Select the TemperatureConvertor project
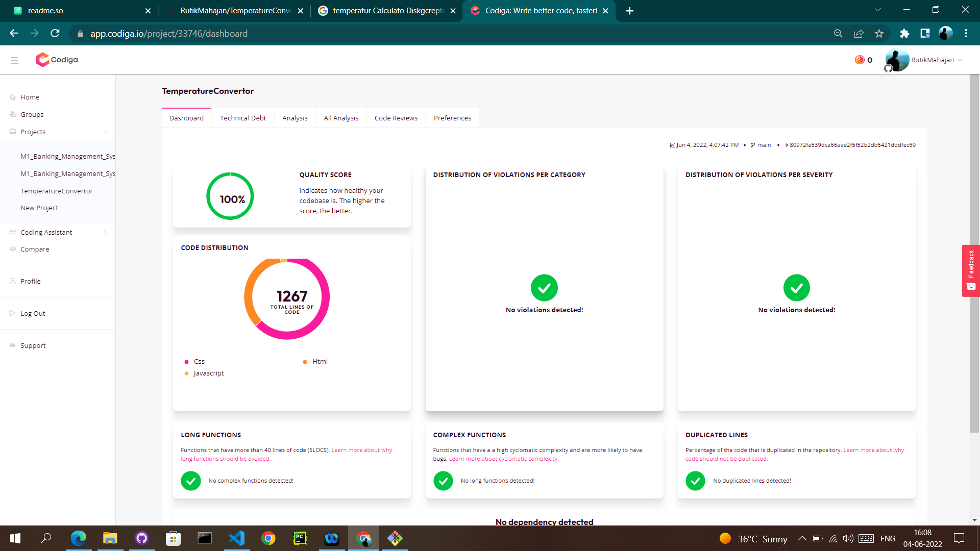Screen dimensions: 980x551 56,191
